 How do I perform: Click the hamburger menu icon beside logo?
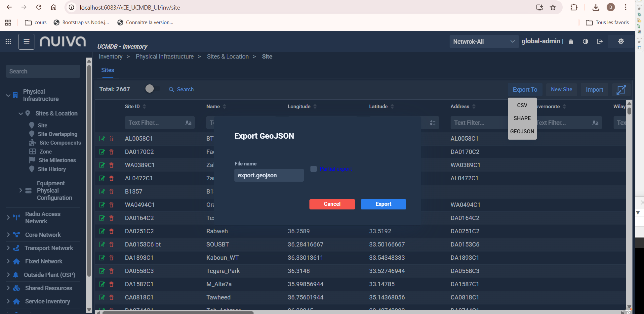[x=26, y=42]
